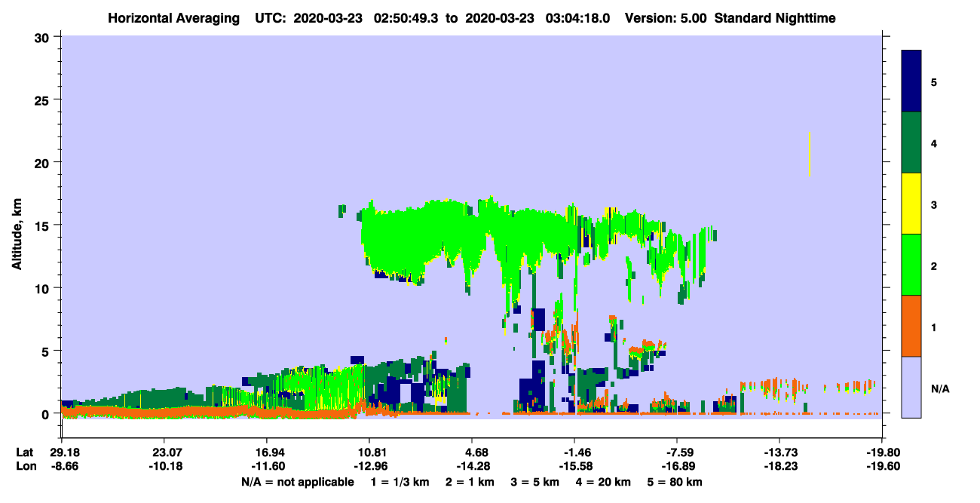Click longitude value -14.28
The image size is (980, 503).
(x=472, y=467)
